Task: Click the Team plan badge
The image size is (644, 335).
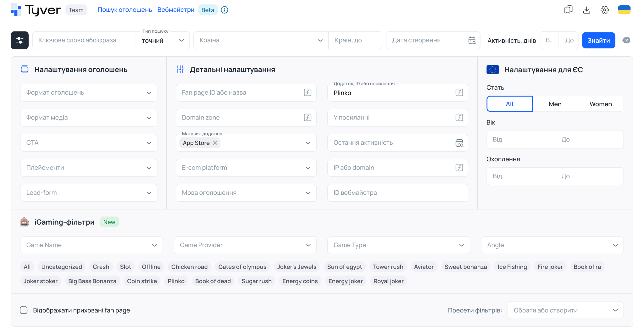Action: 76,10
